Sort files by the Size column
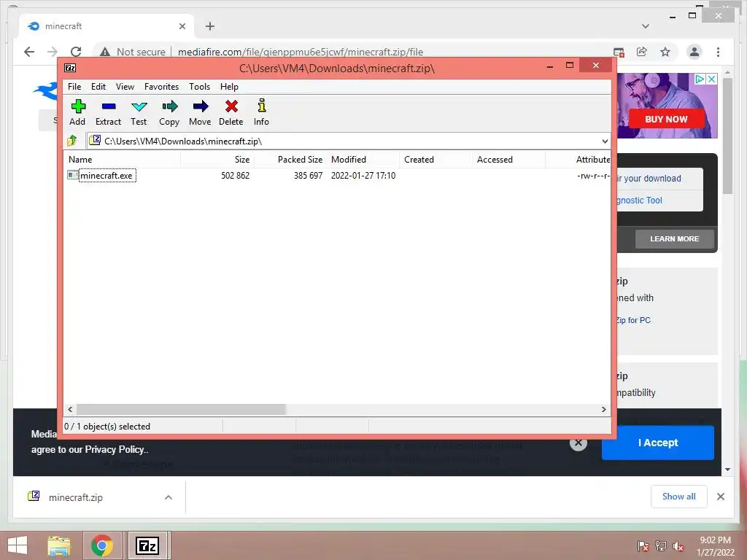This screenshot has height=560, width=747. click(217, 160)
